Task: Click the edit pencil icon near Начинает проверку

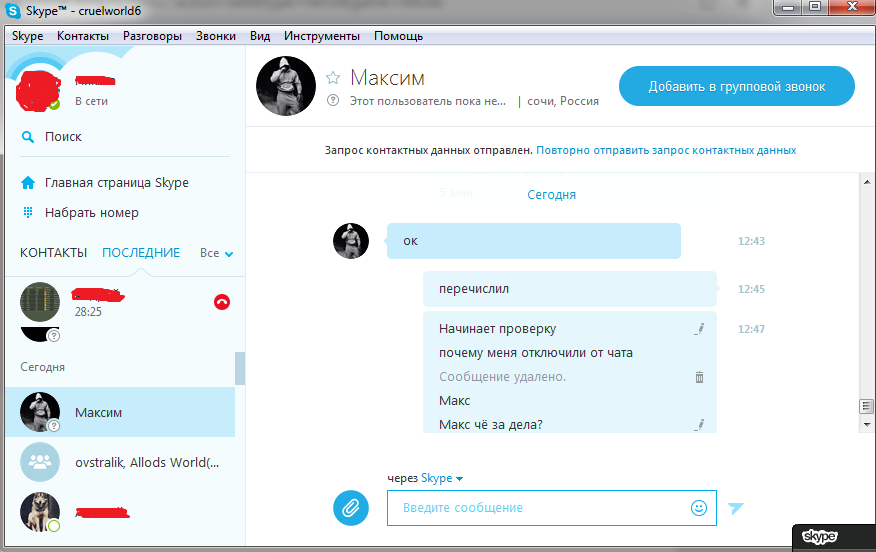Action: [x=700, y=329]
